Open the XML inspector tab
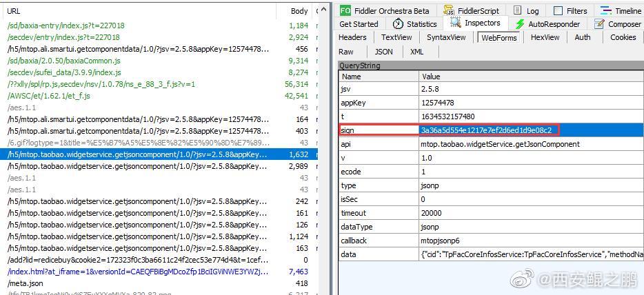644x295 pixels. [416, 52]
